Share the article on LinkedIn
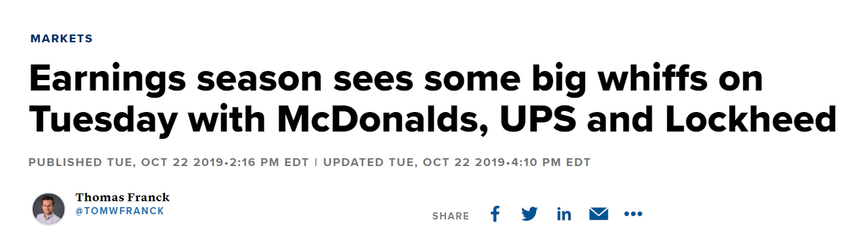 point(564,214)
